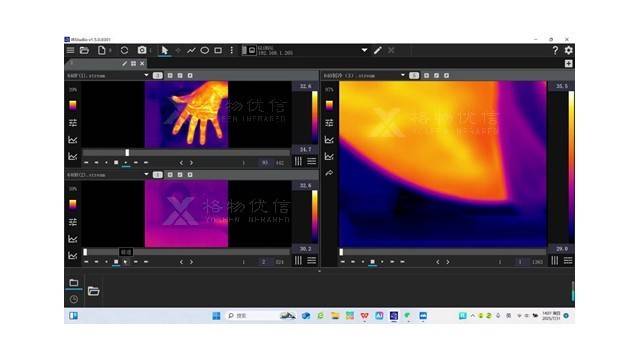Stop playback in the top-left stream
643x360 pixels.
click(116, 163)
